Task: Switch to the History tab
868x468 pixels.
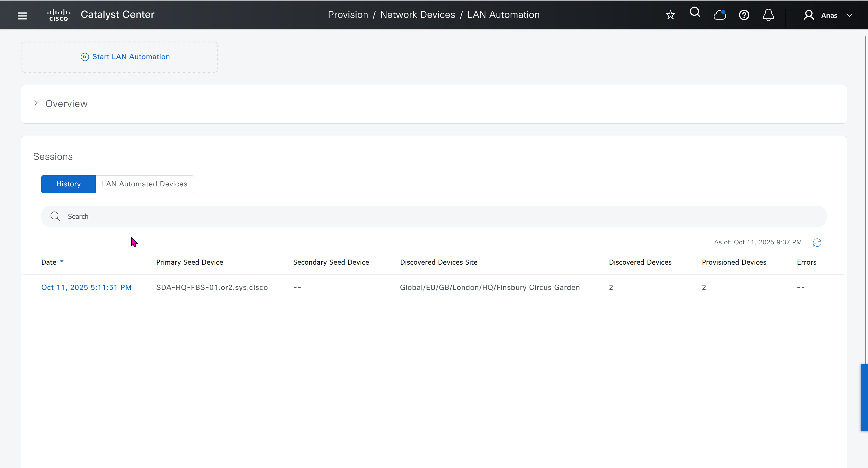Action: click(68, 184)
